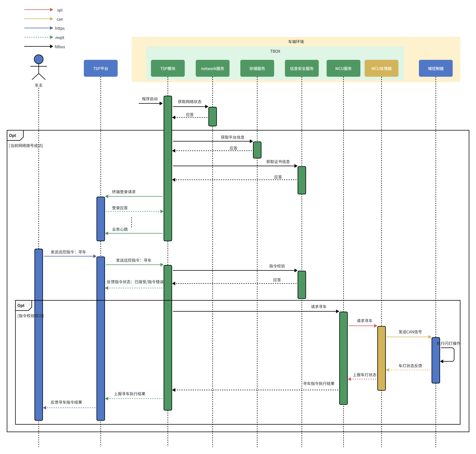Select the 存储服务 participant box
This screenshot has height=454, width=476.
coord(257,68)
